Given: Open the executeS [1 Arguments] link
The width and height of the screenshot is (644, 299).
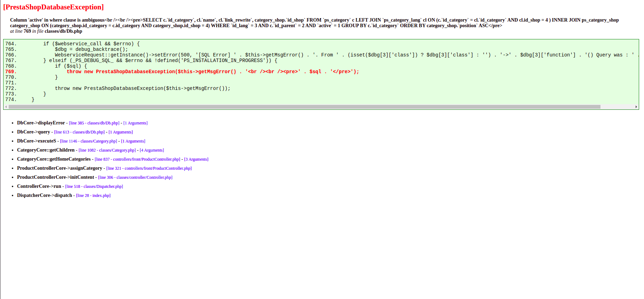Looking at the screenshot, I should pos(133,141).
